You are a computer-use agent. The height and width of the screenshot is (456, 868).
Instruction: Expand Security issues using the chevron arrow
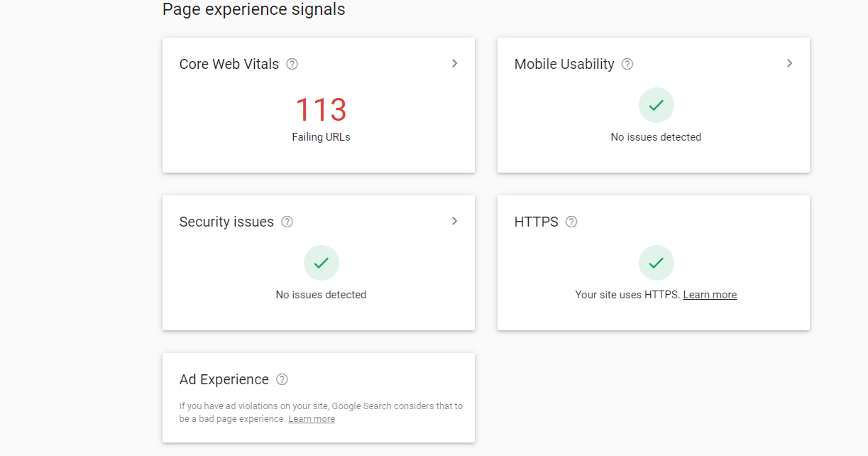[455, 221]
